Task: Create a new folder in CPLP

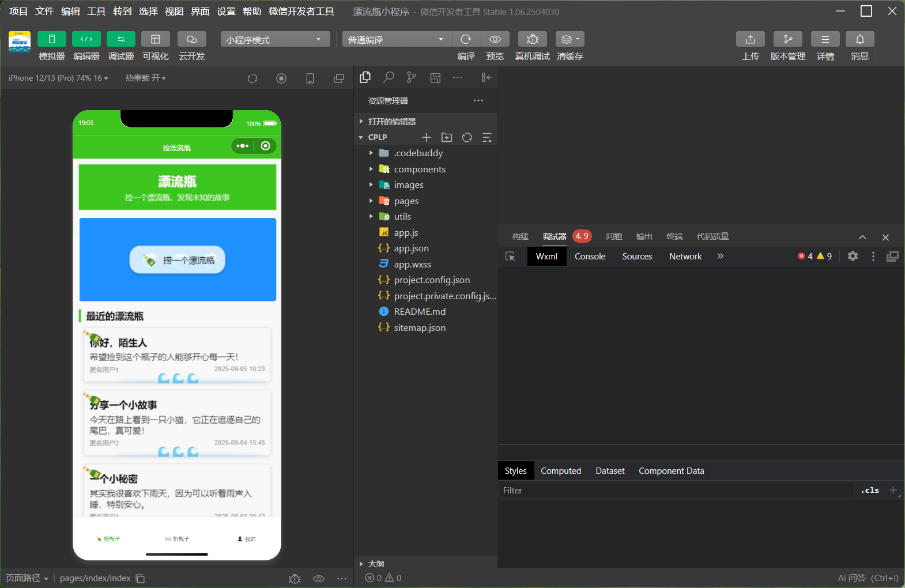Action: (447, 137)
